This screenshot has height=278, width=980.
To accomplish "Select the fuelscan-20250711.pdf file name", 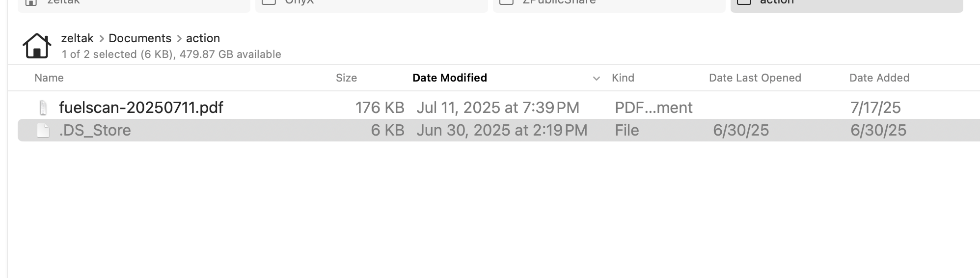I will pyautogui.click(x=141, y=108).
